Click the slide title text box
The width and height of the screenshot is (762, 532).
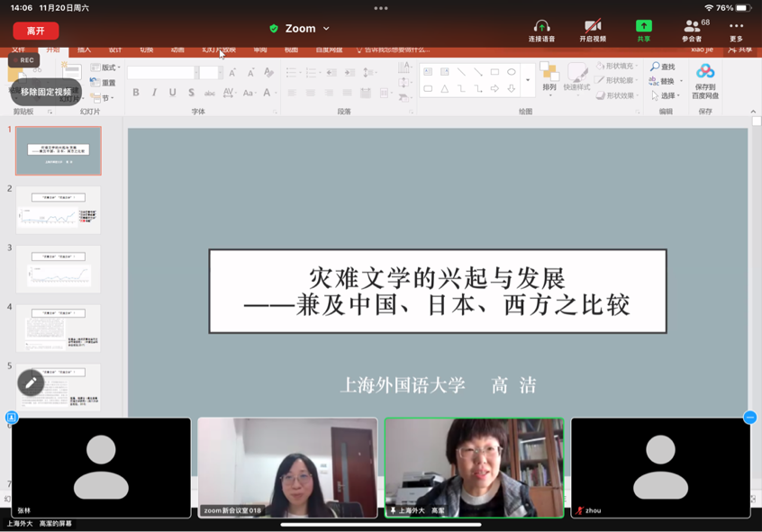tap(438, 291)
